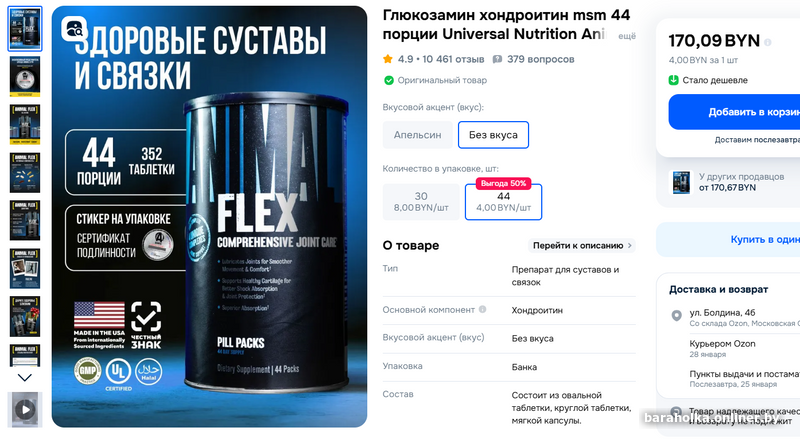Click the star rating icon
The image size is (800, 439).
[x=388, y=59]
